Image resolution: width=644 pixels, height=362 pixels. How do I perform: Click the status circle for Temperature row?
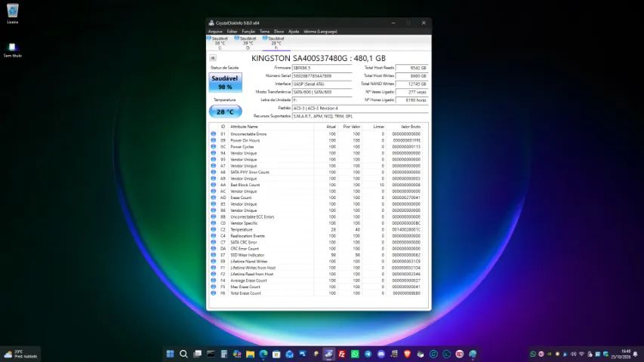tap(213, 229)
